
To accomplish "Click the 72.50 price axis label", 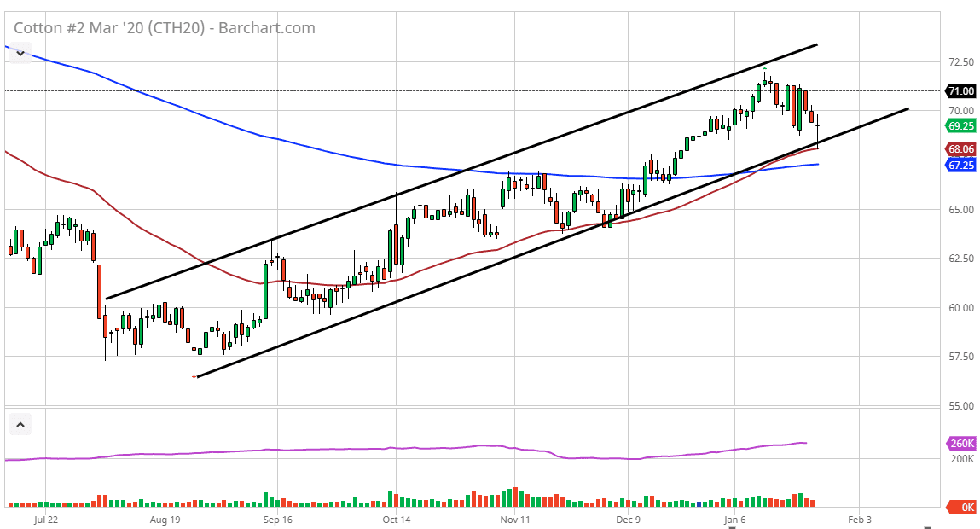I will click(961, 62).
